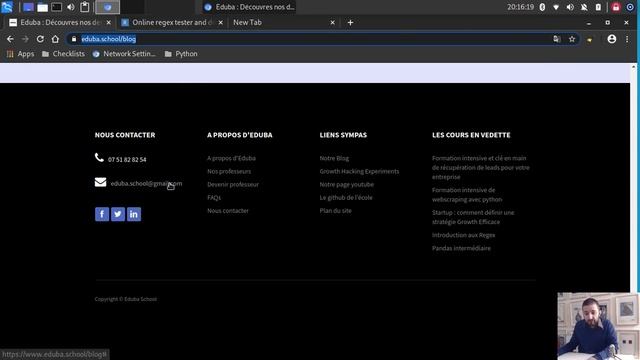Open the system applications menu icon
The image size is (640, 360).
7,7
